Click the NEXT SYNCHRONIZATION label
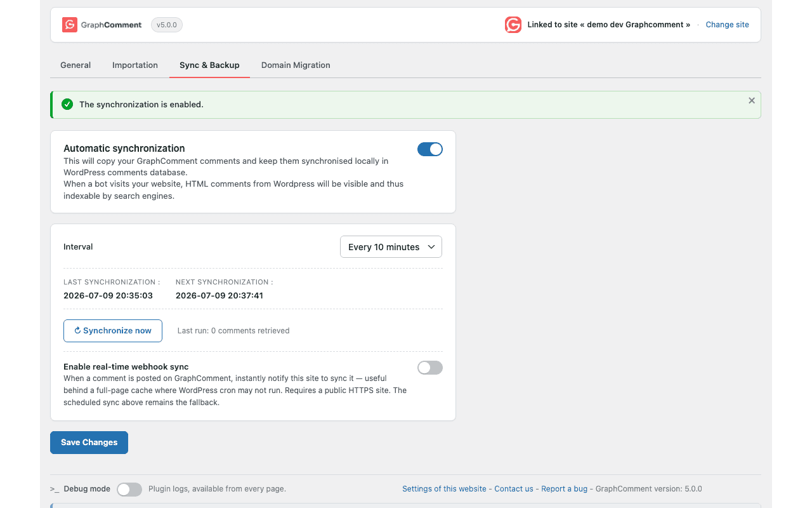Image resolution: width=812 pixels, height=508 pixels. (x=225, y=282)
